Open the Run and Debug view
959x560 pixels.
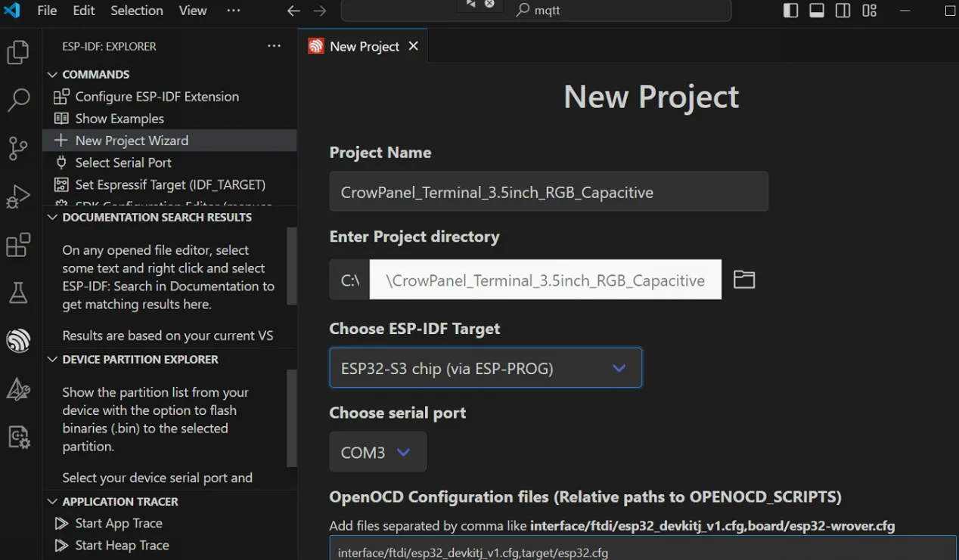point(18,196)
